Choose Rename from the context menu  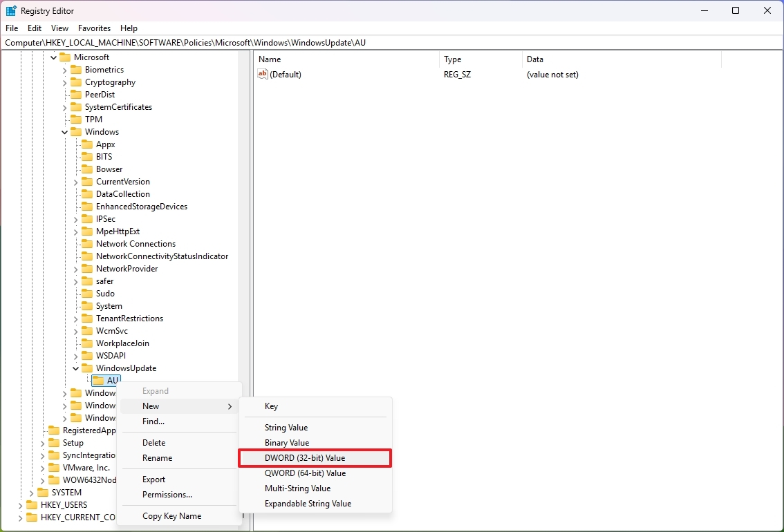158,457
